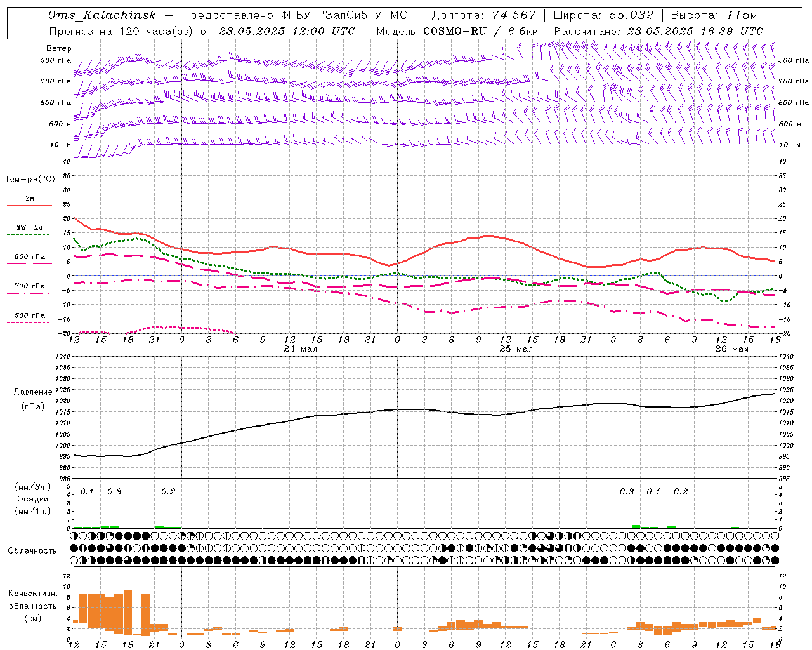This screenshot has height=650, width=812.
Task: Click the "Давление" pressure panel label
Action: click(34, 392)
